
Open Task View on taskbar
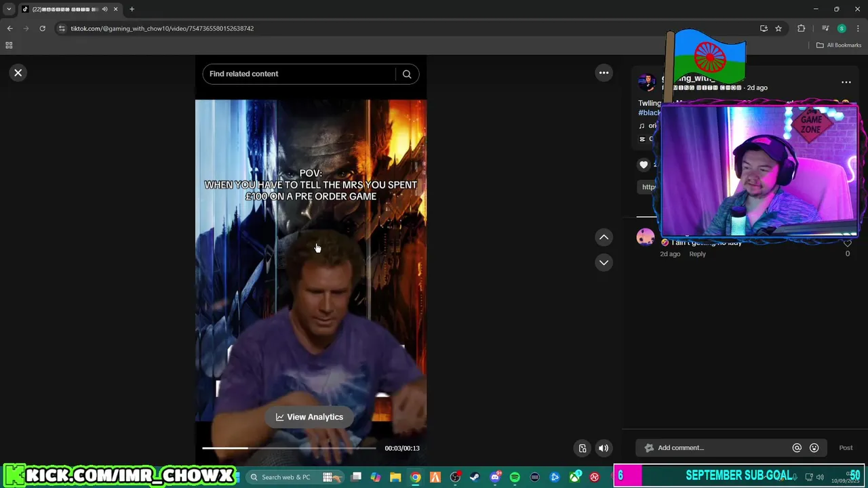(356, 477)
